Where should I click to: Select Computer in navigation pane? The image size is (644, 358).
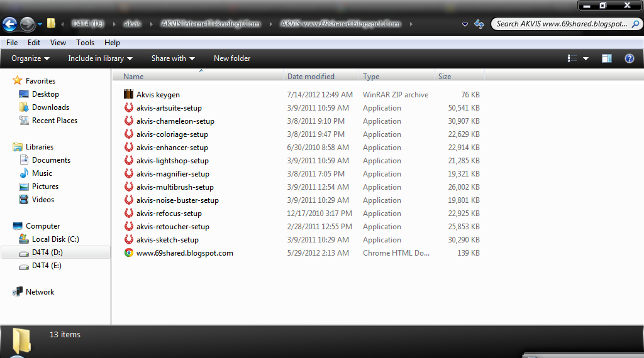coord(43,226)
